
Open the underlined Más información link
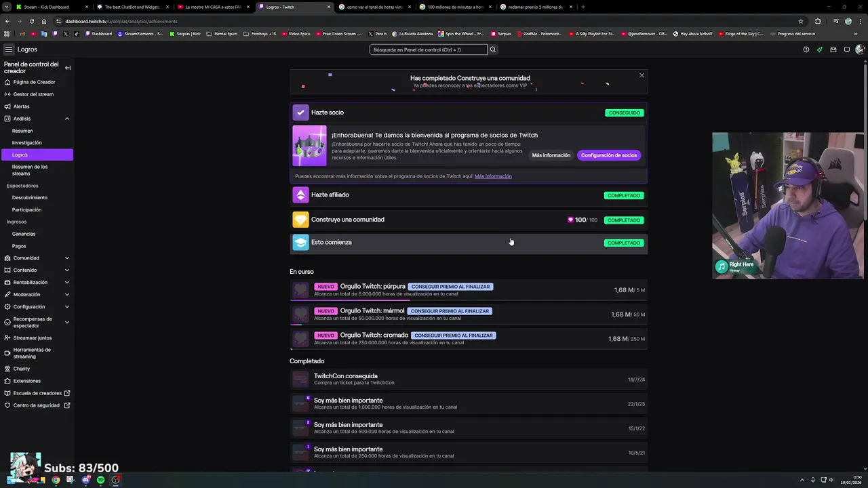[493, 176]
